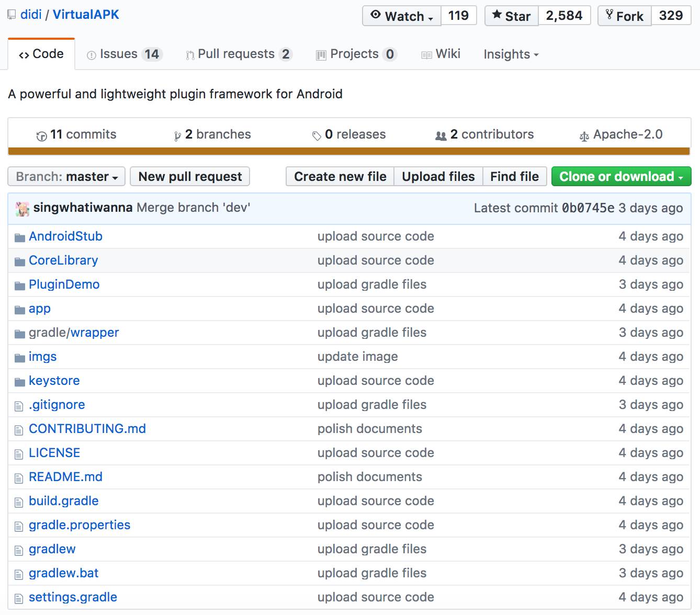Click the singwhatiwanna avatar image
Screen dimensions: 700x615
(22, 209)
